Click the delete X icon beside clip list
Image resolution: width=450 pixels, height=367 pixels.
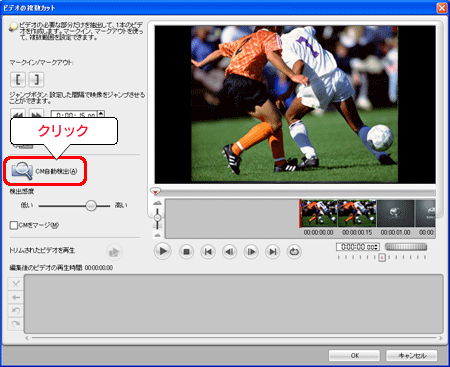pos(16,284)
